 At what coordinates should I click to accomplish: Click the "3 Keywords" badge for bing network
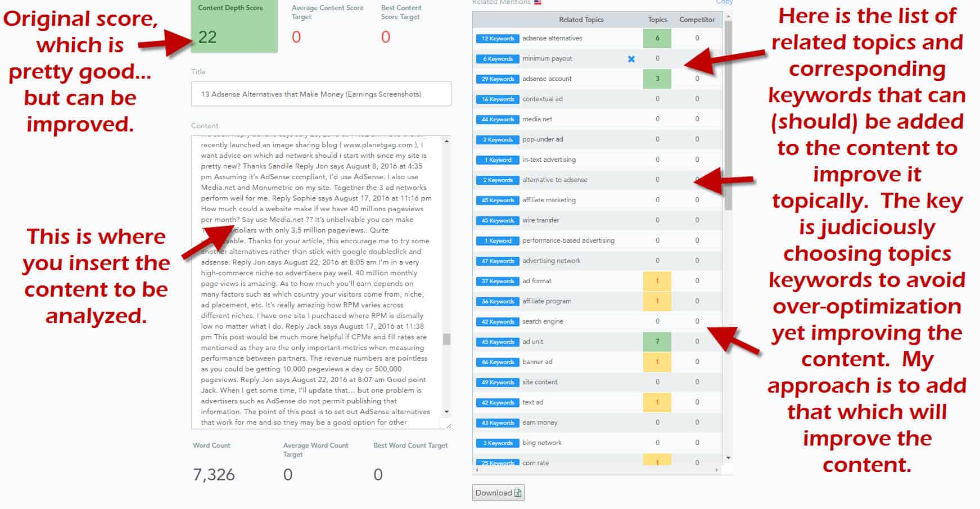pyautogui.click(x=497, y=443)
